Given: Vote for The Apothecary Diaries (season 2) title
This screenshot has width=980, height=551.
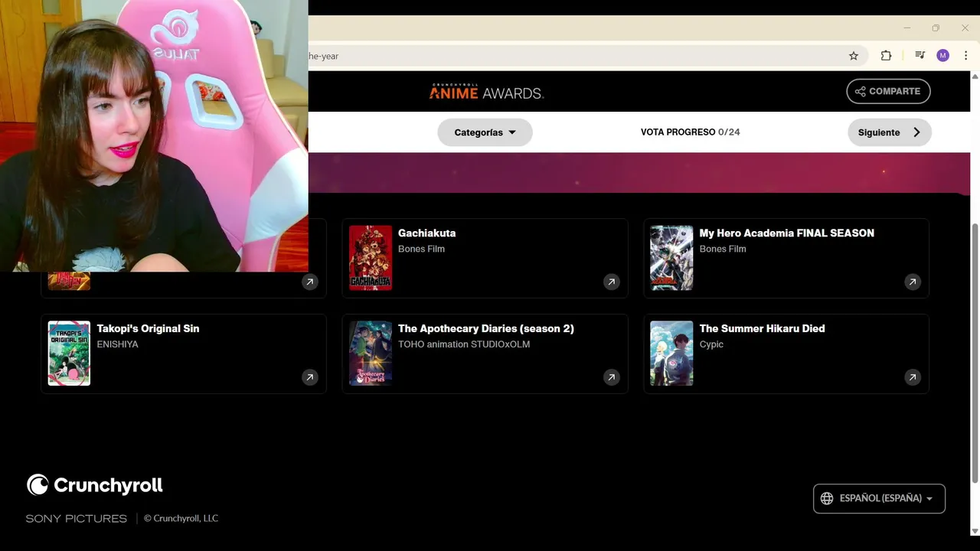Looking at the screenshot, I should coord(486,328).
